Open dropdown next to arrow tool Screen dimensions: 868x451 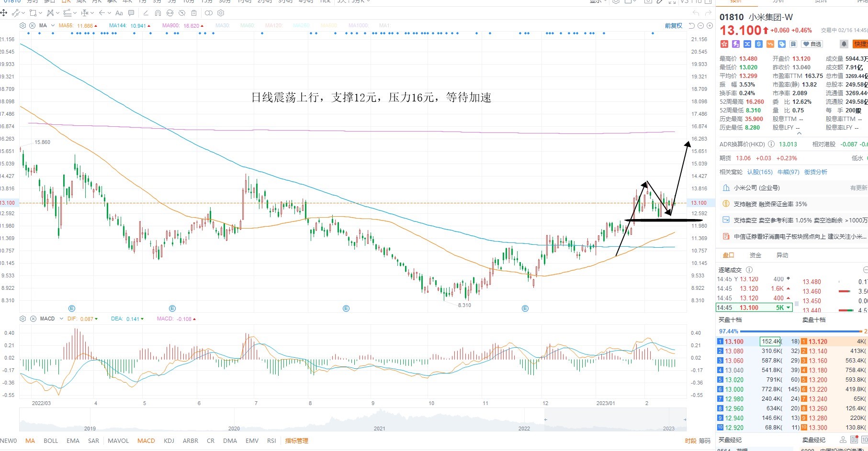110,13
